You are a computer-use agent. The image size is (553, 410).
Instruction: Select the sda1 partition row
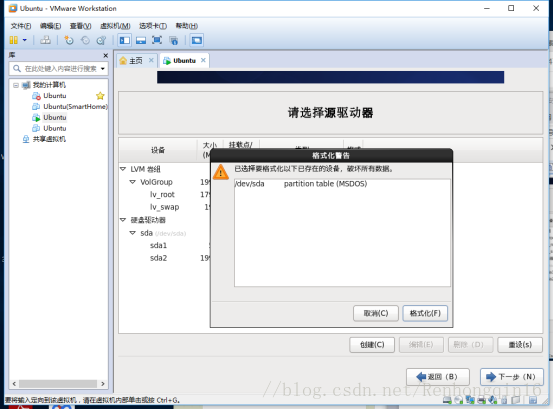(158, 245)
